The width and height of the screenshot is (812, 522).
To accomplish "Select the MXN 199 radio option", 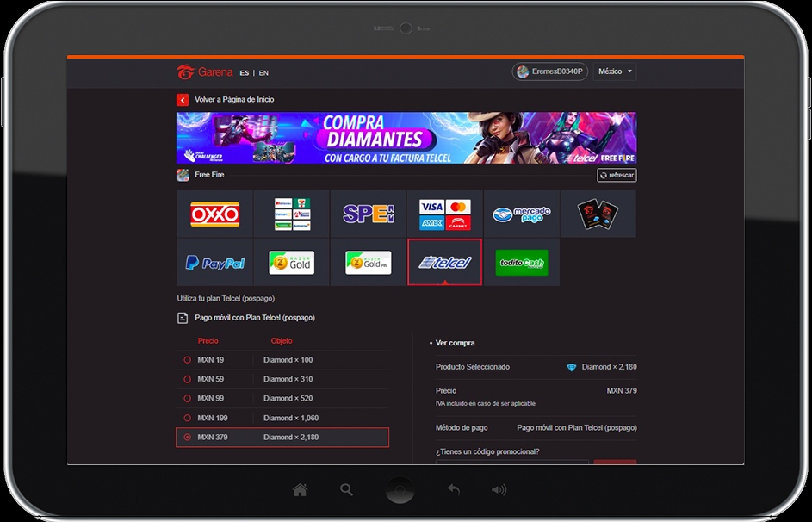I will click(188, 418).
